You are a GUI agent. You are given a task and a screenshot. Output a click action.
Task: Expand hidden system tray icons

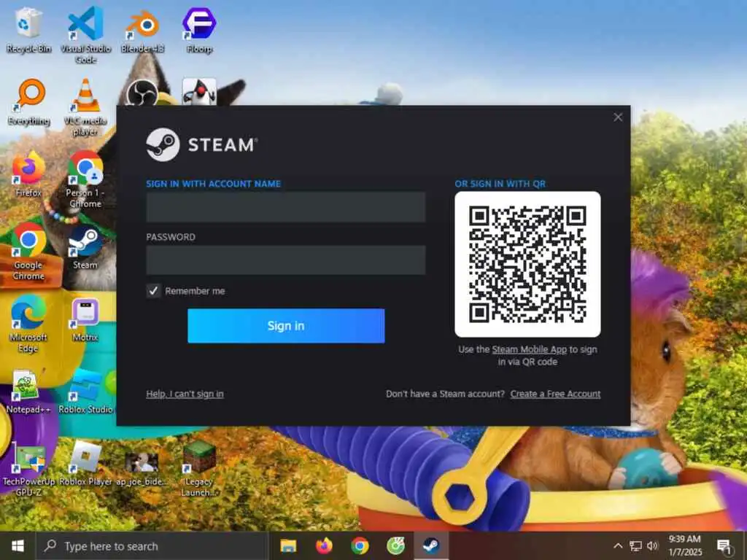(x=618, y=545)
